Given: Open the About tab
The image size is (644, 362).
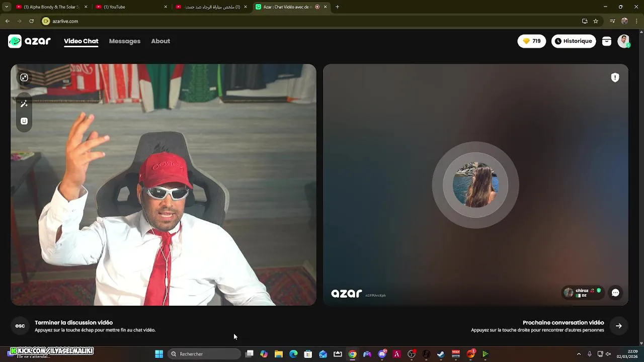Looking at the screenshot, I should (x=160, y=41).
